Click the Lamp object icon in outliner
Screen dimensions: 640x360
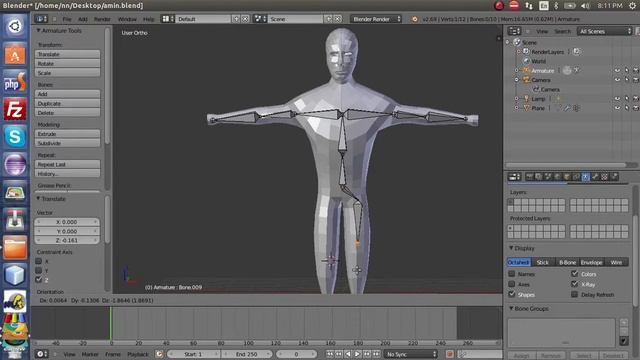point(526,99)
